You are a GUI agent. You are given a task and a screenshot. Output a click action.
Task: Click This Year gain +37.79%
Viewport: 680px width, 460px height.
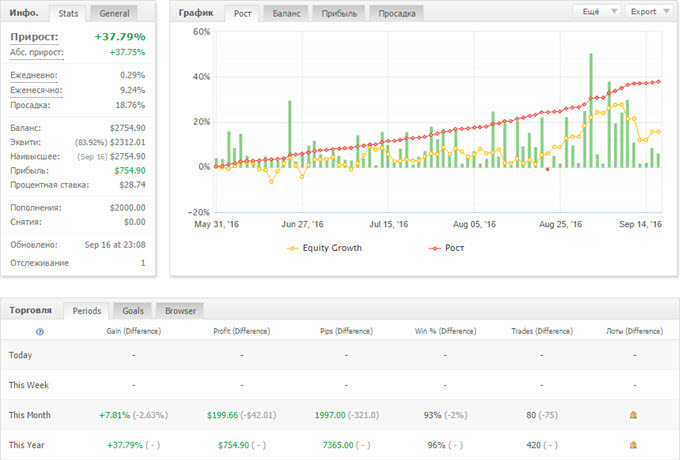pyautogui.click(x=125, y=445)
